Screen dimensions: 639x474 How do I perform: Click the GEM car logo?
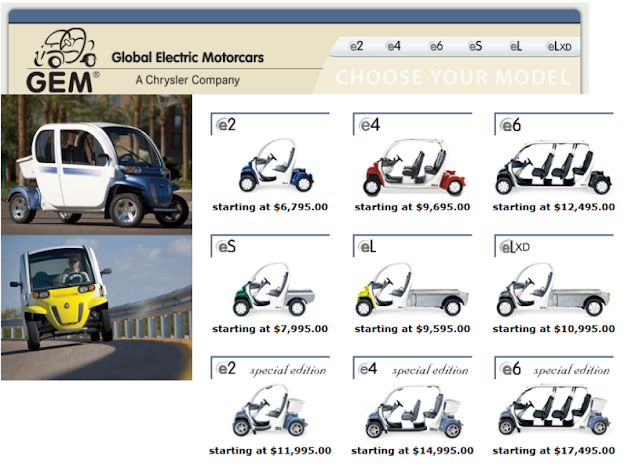pos(63,60)
